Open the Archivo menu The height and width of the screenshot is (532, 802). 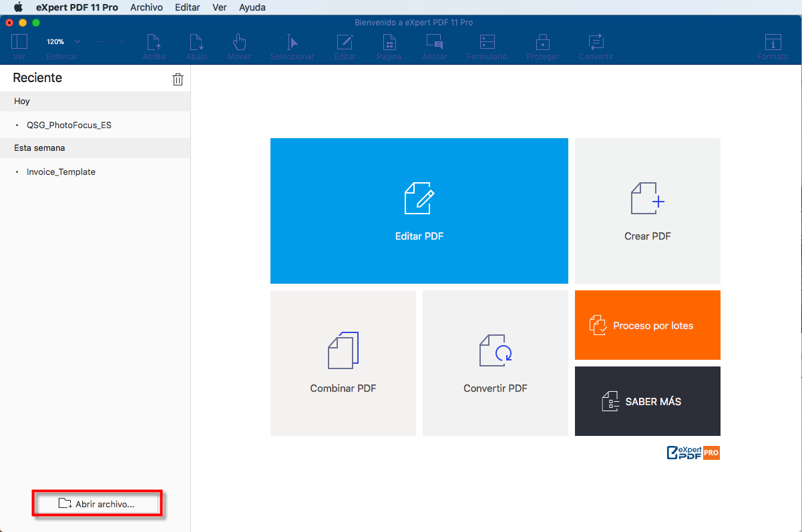pyautogui.click(x=146, y=7)
